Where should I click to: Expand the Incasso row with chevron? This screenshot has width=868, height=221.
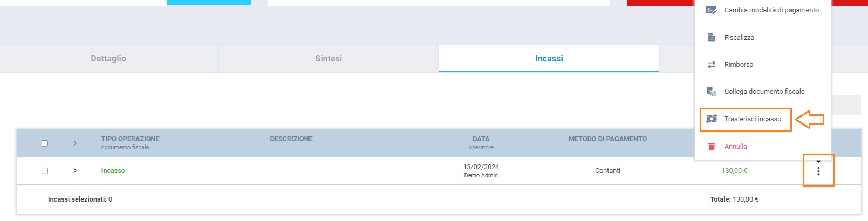point(75,171)
